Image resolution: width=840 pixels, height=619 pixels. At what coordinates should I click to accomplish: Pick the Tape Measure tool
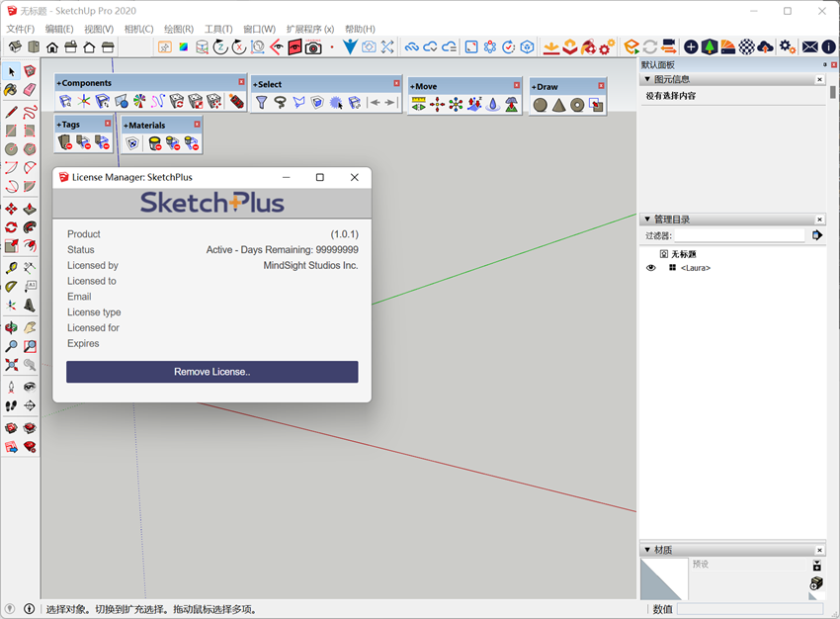tap(11, 267)
